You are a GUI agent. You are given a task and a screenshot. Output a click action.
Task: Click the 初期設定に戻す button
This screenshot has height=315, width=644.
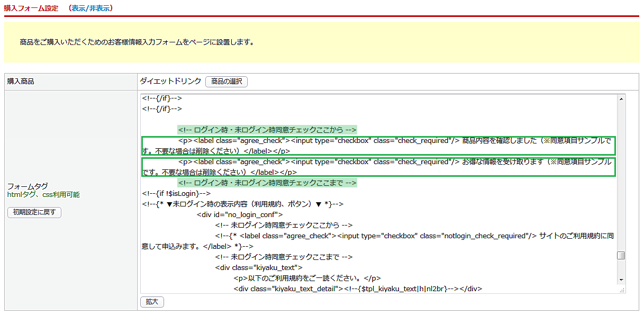(34, 212)
